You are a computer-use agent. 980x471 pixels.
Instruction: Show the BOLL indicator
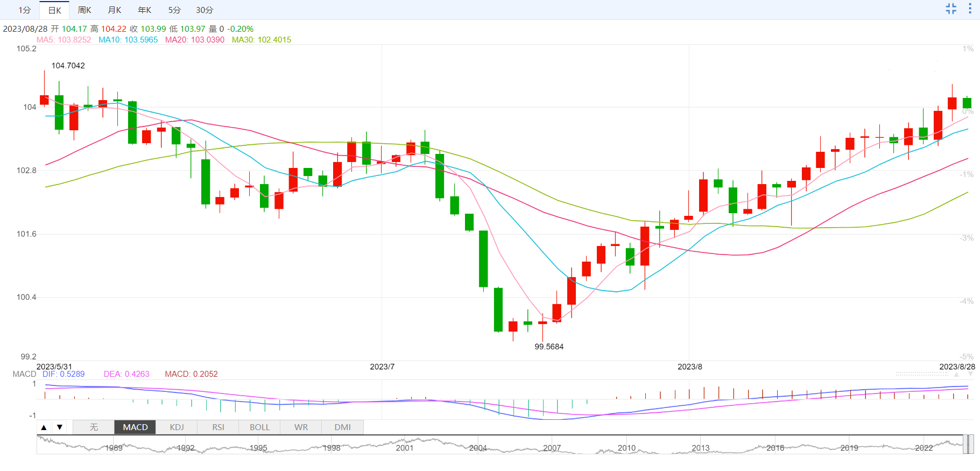tap(259, 427)
